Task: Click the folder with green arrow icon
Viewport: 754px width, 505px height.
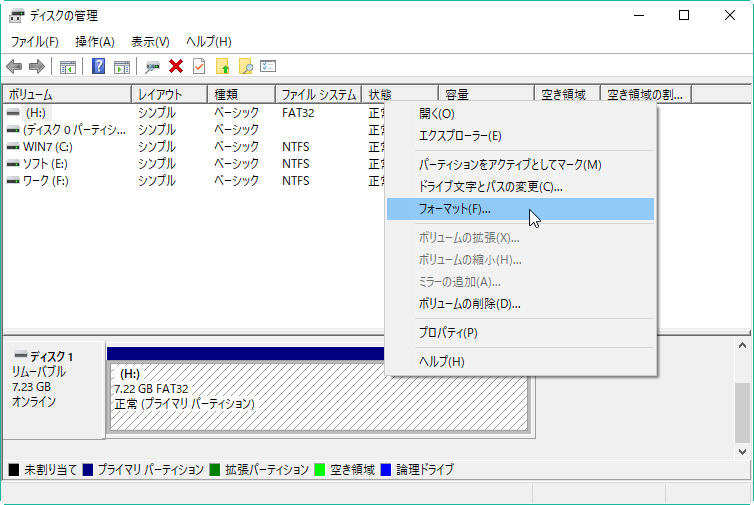Action: click(x=222, y=66)
